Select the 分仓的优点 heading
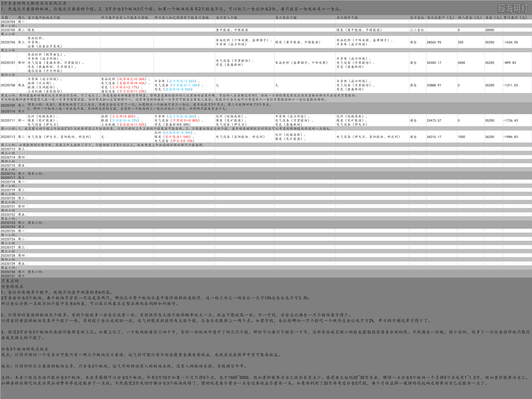The width and height of the screenshot is (532, 399). pos(12,286)
